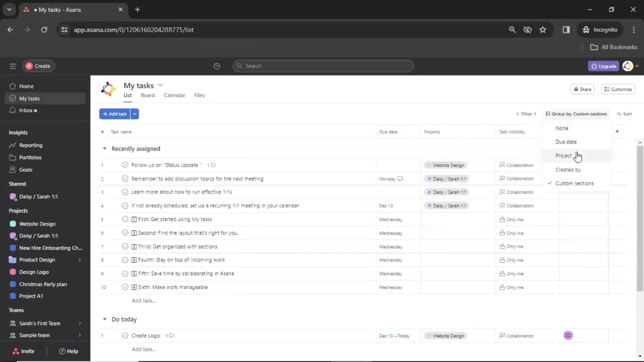Click the Share button
Screen dimensions: 644x362
(x=583, y=89)
